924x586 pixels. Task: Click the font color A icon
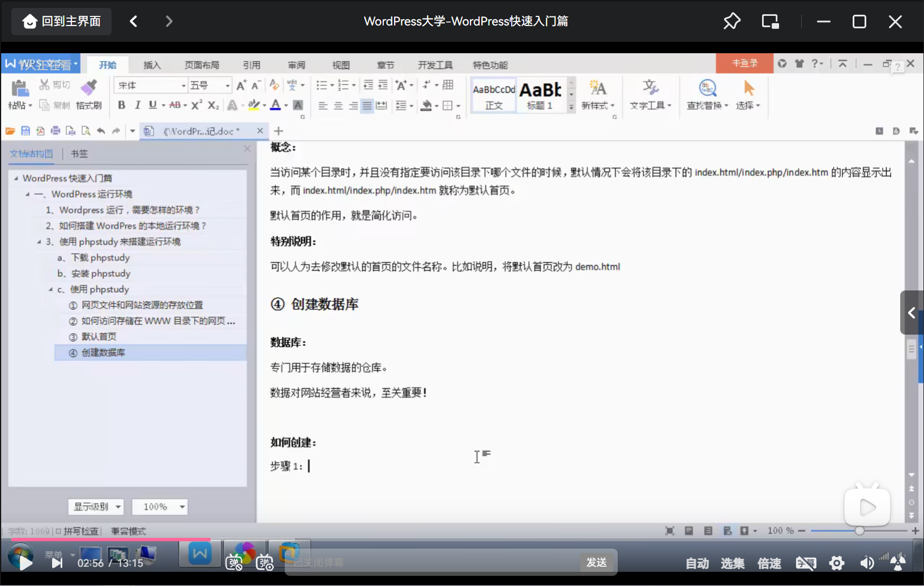[275, 105]
